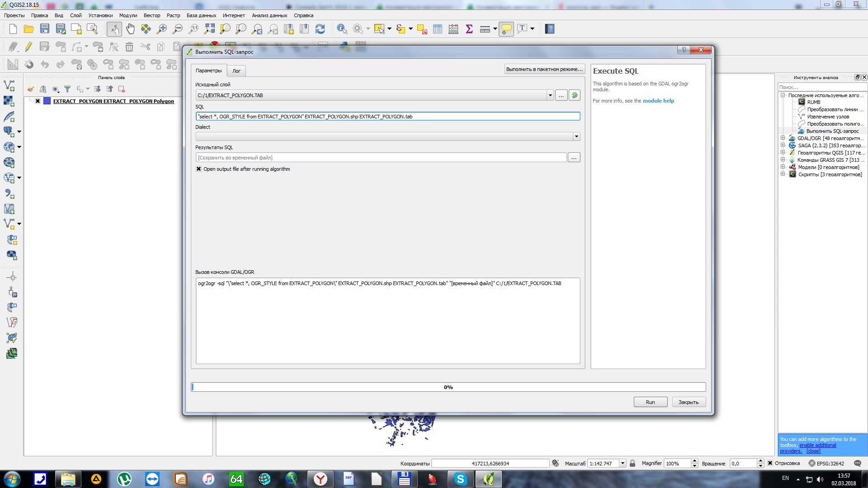
Task: Switch to the Лог tab
Action: pos(236,71)
